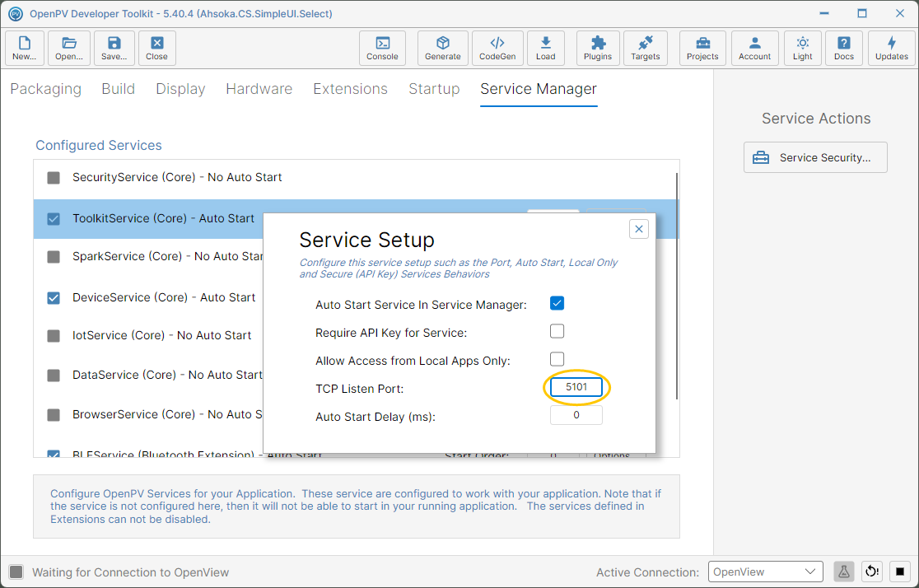Enable Allow Access from Local Apps Only

click(557, 359)
